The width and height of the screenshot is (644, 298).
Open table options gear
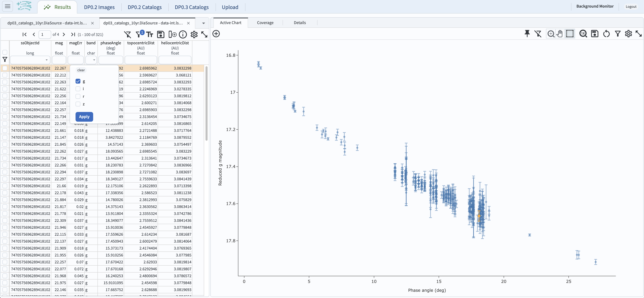click(x=194, y=35)
